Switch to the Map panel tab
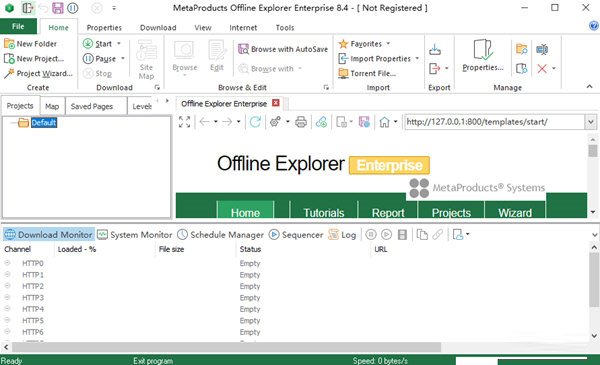 tap(52, 106)
